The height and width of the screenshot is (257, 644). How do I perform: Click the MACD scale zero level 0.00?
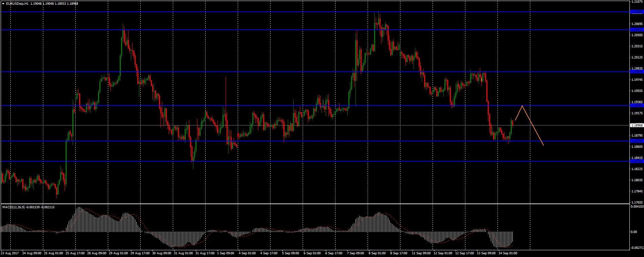pos(634,232)
